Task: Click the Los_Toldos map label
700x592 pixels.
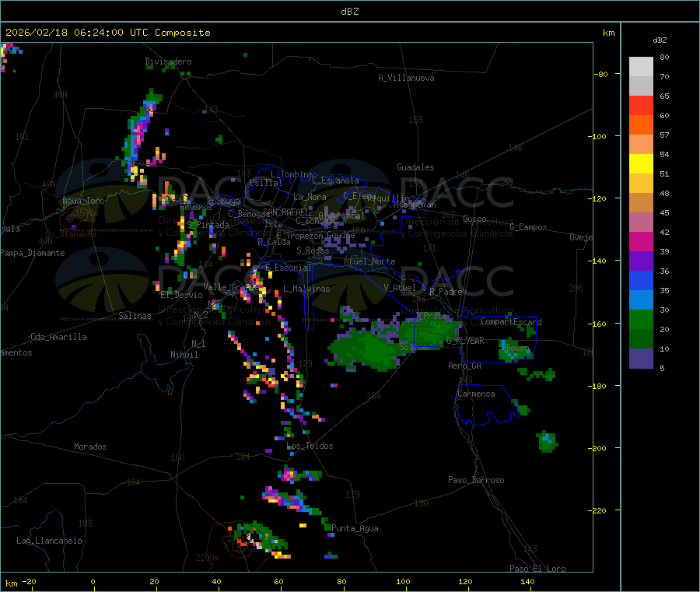Action: (x=310, y=446)
